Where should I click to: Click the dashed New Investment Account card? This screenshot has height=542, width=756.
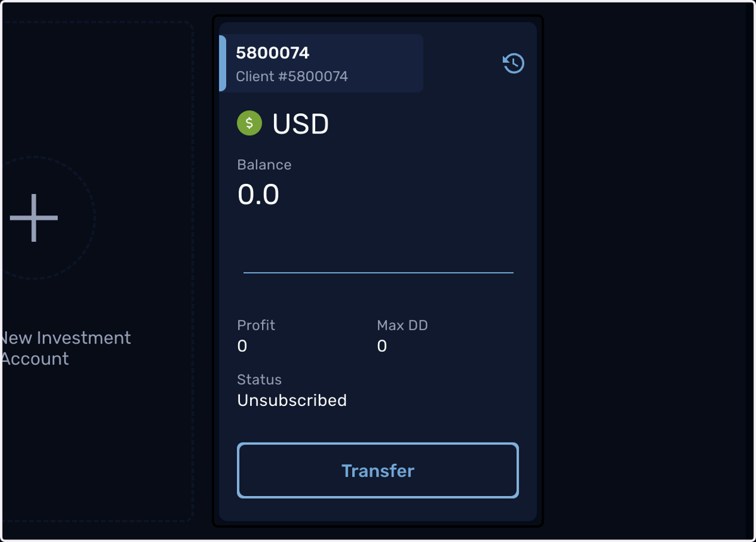pyautogui.click(x=96, y=272)
